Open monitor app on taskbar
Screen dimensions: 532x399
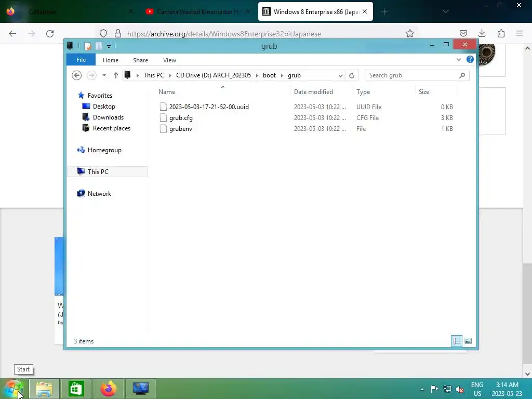(140, 389)
